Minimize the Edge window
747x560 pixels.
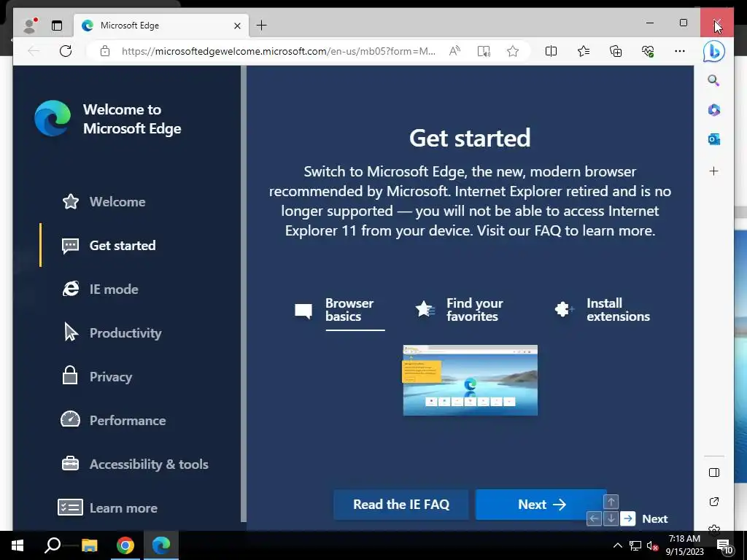650,23
